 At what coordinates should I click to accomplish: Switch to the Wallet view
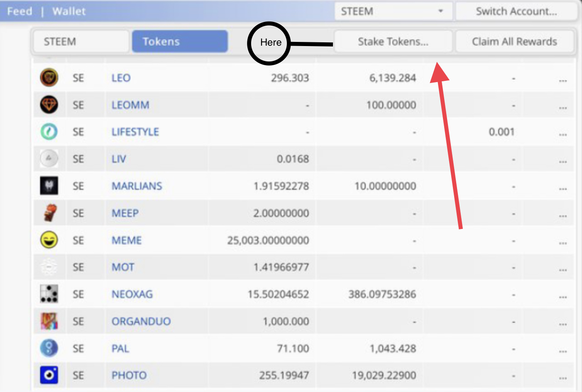69,11
